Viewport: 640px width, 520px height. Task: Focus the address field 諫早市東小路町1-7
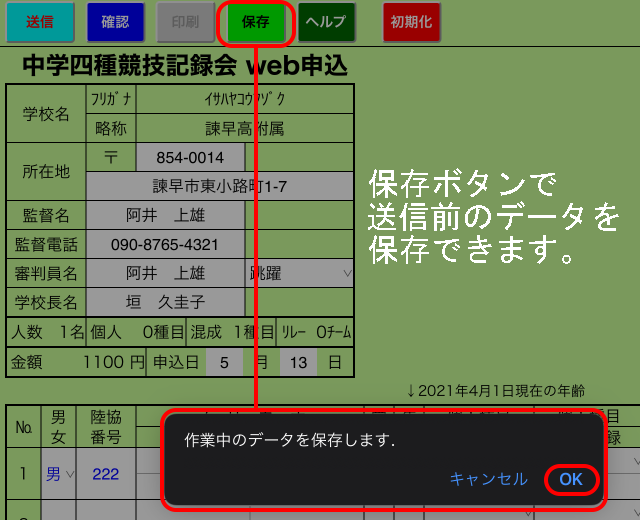pos(220,186)
